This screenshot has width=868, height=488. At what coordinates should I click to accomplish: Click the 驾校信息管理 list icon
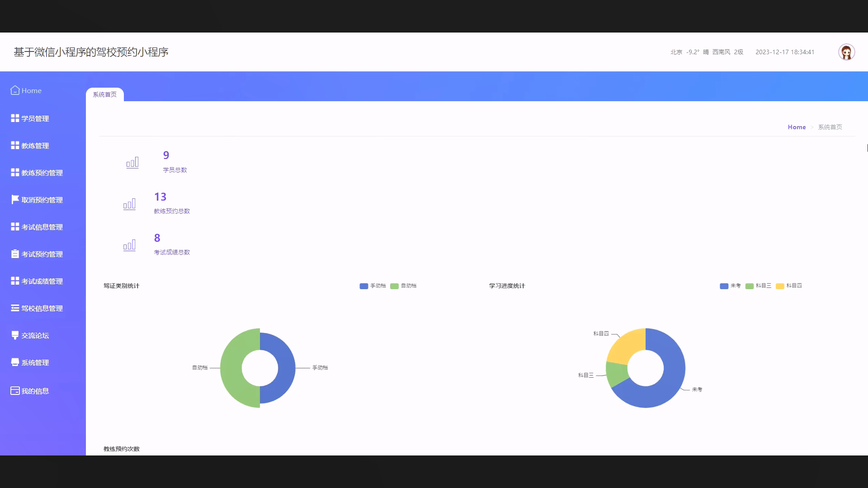[15, 308]
